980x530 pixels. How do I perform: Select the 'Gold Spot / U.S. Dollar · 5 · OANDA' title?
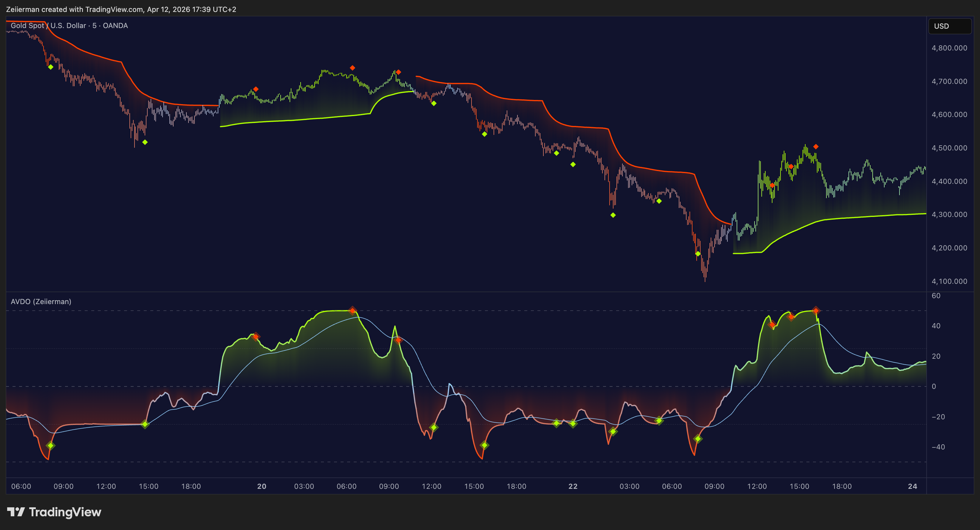click(69, 25)
